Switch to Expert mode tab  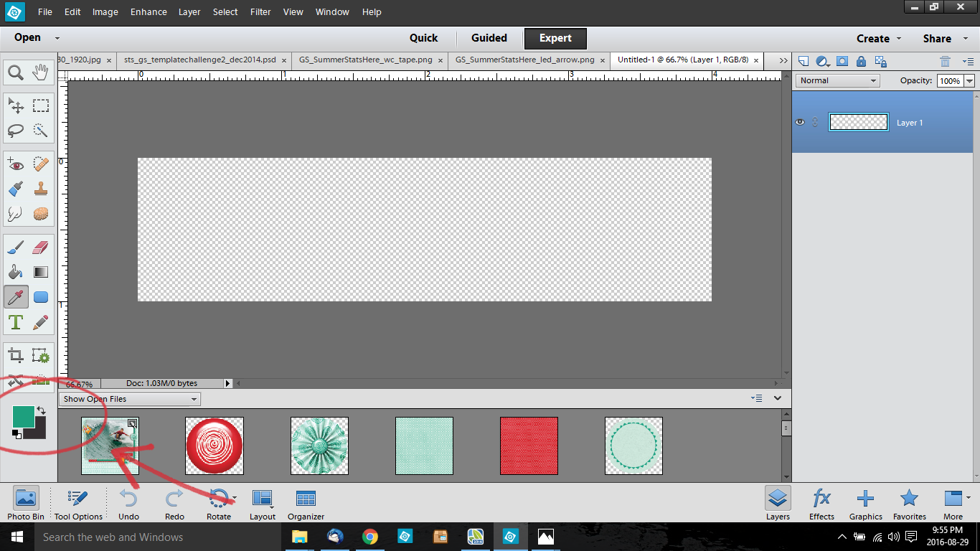pyautogui.click(x=555, y=38)
